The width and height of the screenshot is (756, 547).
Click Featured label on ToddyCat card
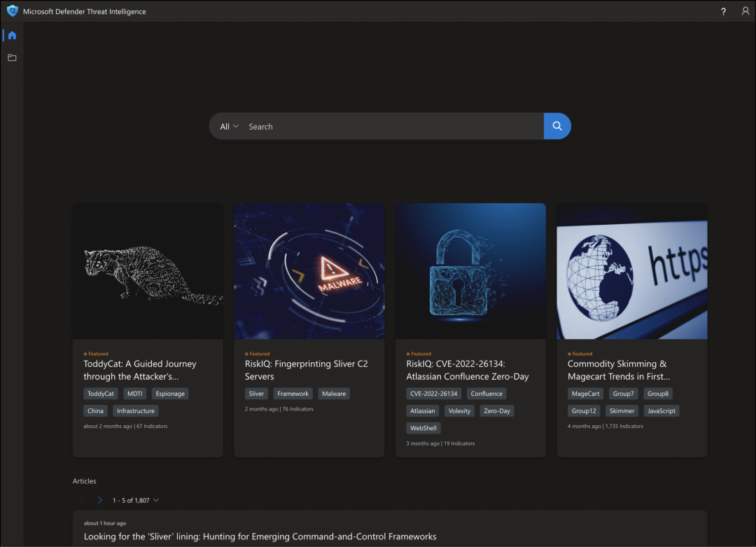tap(96, 354)
